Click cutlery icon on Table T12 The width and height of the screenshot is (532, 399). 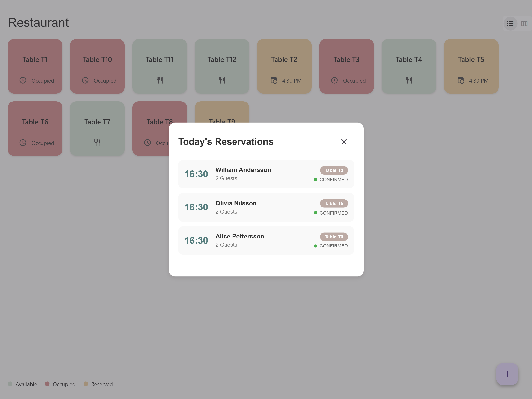(x=222, y=80)
